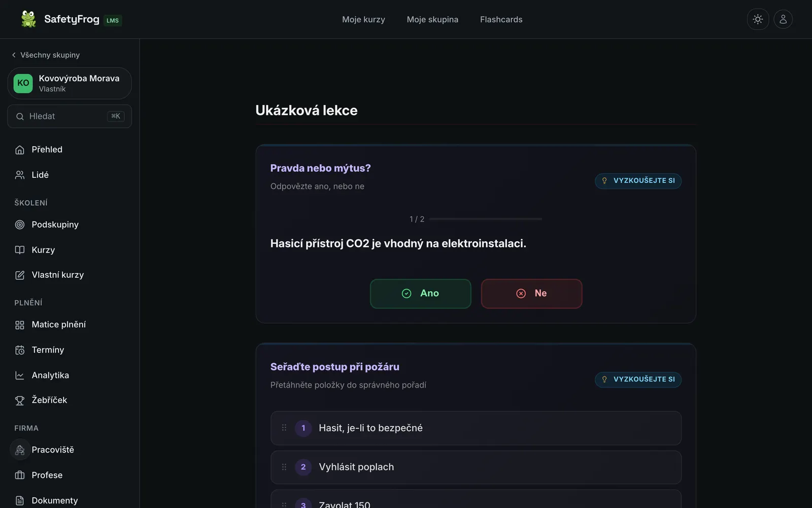Click the Kurzy book icon

20,250
